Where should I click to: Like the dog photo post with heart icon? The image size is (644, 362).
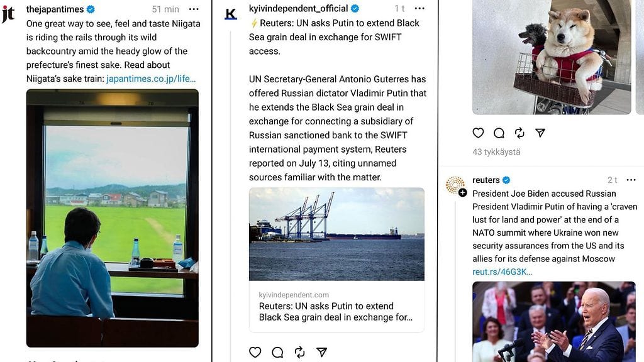(x=478, y=133)
